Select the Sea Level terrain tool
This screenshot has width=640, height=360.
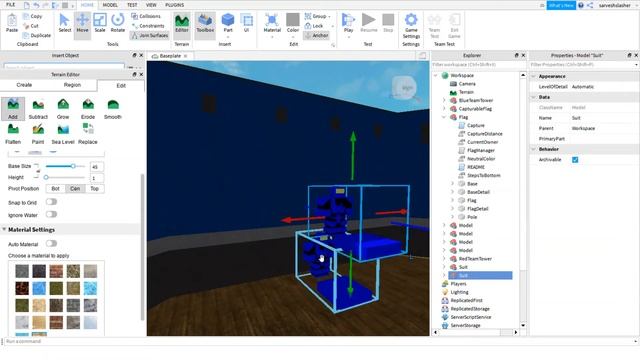pyautogui.click(x=63, y=134)
